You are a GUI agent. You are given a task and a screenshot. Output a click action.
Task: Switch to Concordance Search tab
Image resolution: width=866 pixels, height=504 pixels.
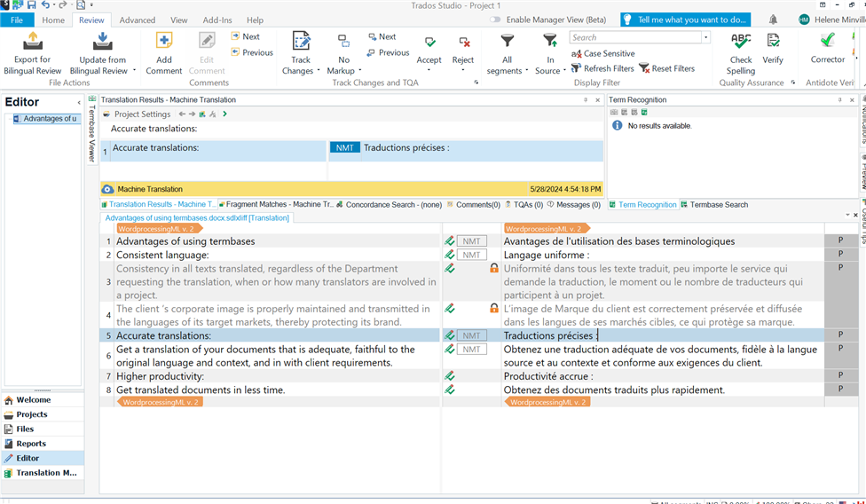pyautogui.click(x=389, y=204)
